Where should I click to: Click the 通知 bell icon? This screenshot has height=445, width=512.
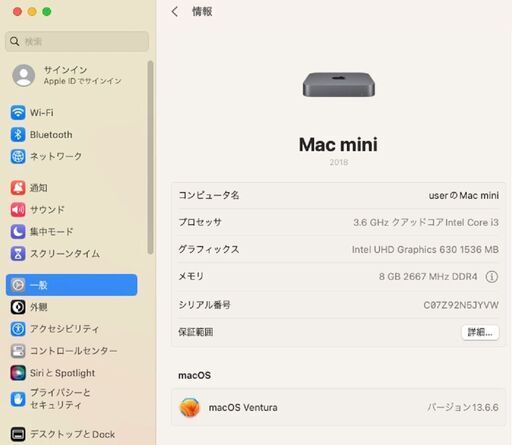click(x=18, y=188)
